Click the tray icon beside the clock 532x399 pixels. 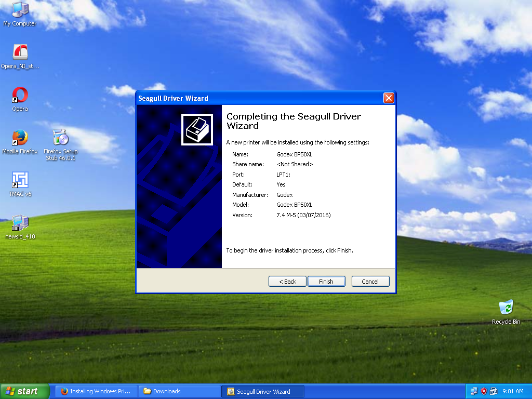click(494, 391)
